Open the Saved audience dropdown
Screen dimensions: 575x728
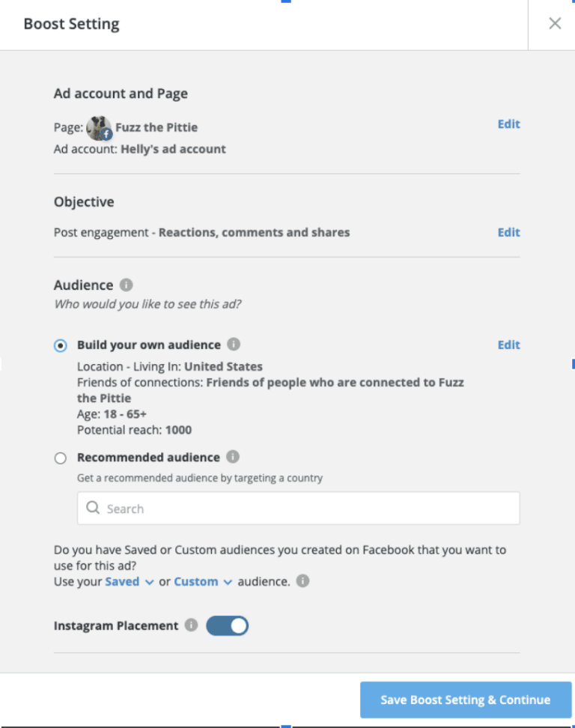click(129, 581)
